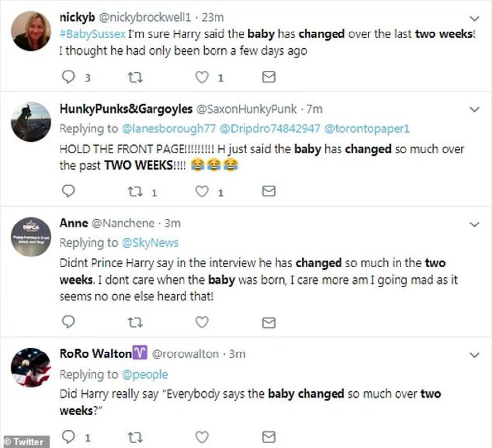The image size is (492, 448).
Task: Like Anne's tweet replying to SkyNews
Action: pos(202,322)
